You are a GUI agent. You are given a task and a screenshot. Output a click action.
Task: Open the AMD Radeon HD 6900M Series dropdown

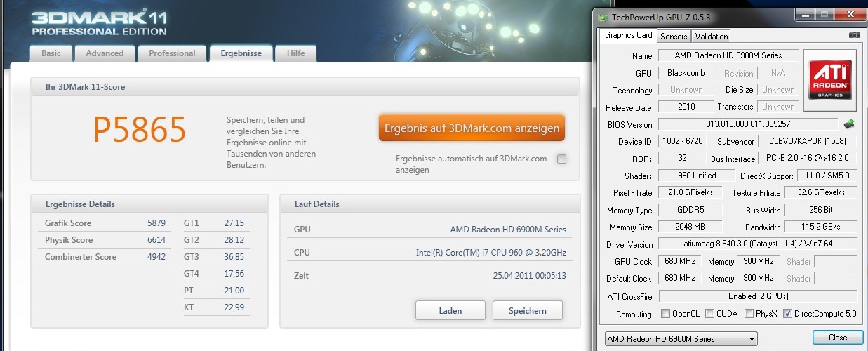[681, 338]
